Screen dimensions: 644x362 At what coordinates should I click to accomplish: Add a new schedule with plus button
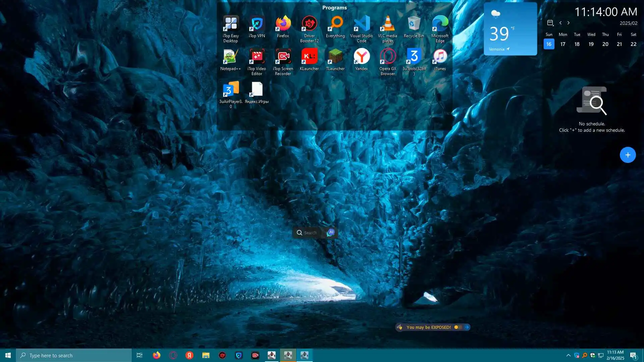pyautogui.click(x=628, y=155)
